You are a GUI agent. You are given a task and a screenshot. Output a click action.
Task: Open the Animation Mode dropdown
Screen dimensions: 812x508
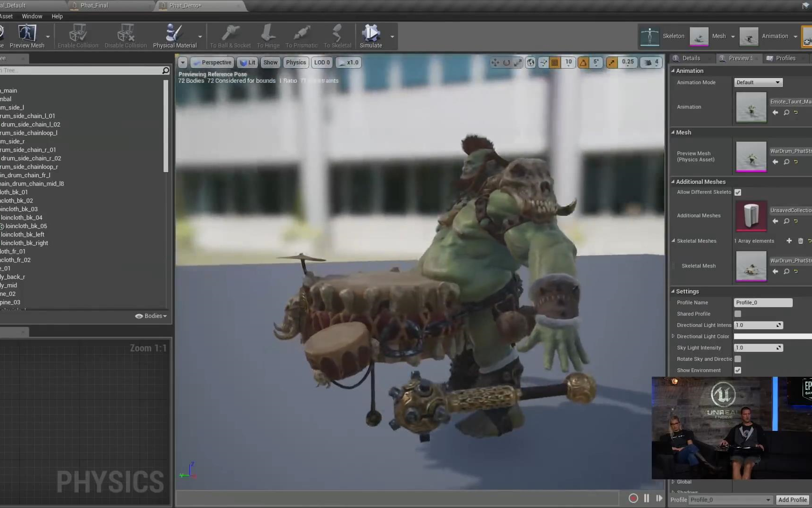tap(757, 82)
